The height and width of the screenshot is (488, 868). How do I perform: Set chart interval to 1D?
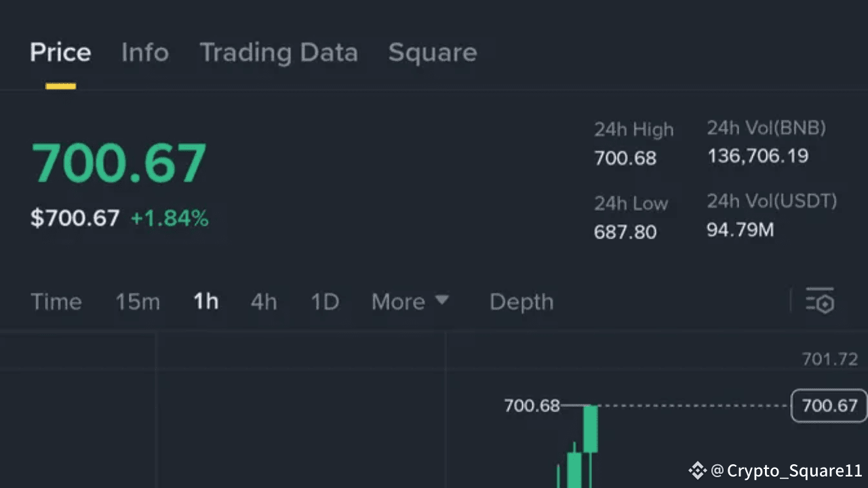[x=325, y=302]
